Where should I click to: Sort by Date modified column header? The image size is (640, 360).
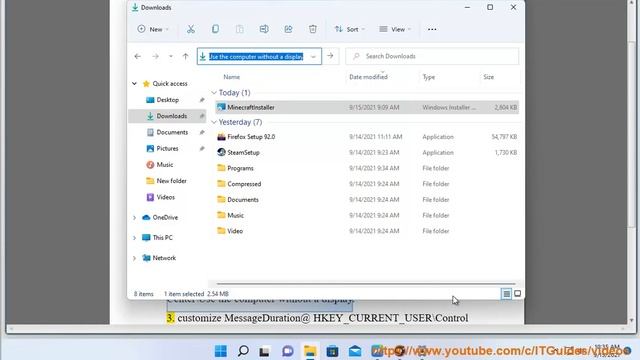[368, 77]
